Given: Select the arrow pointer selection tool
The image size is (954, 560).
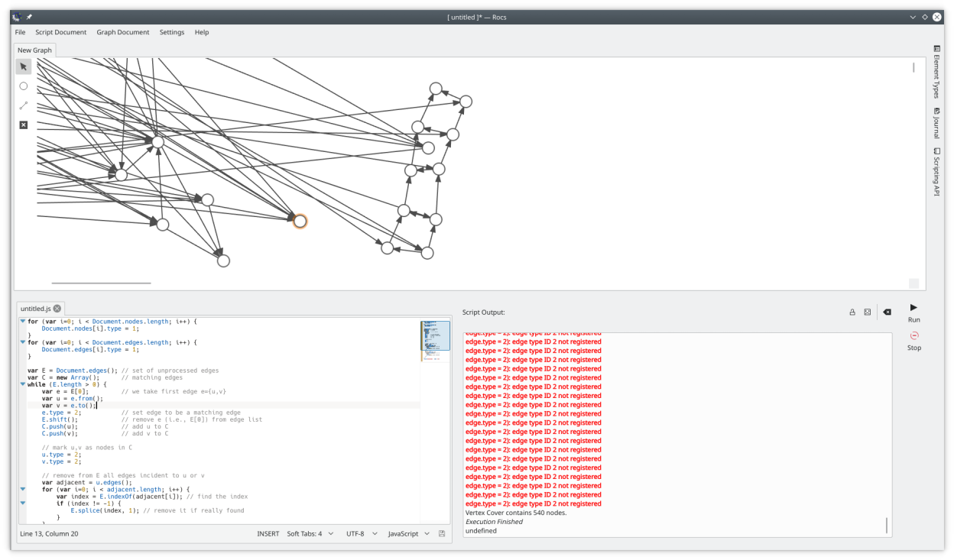Looking at the screenshot, I should click(x=24, y=66).
